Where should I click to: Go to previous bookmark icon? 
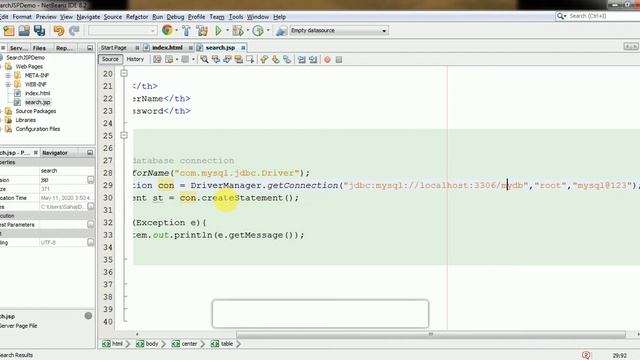264,60
